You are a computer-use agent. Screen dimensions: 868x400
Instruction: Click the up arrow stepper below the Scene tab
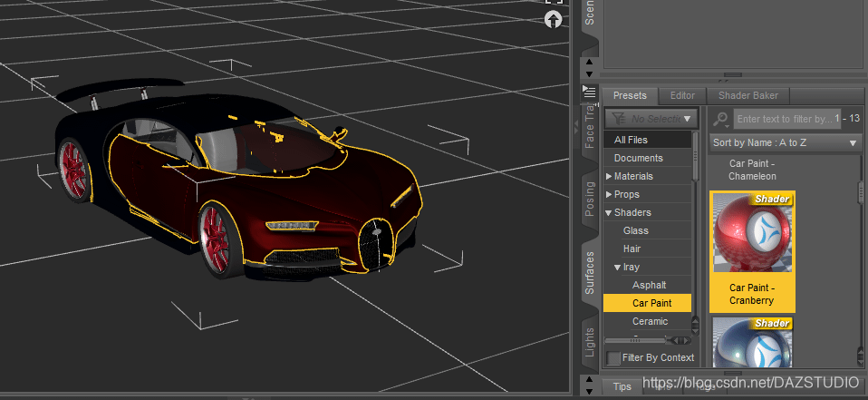[x=589, y=62]
